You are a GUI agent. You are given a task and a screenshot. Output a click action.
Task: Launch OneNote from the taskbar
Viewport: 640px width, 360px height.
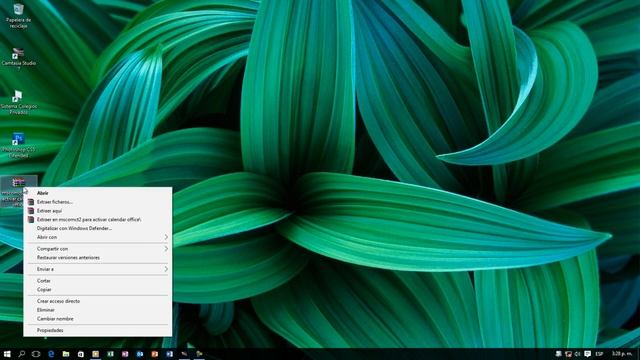125,354
